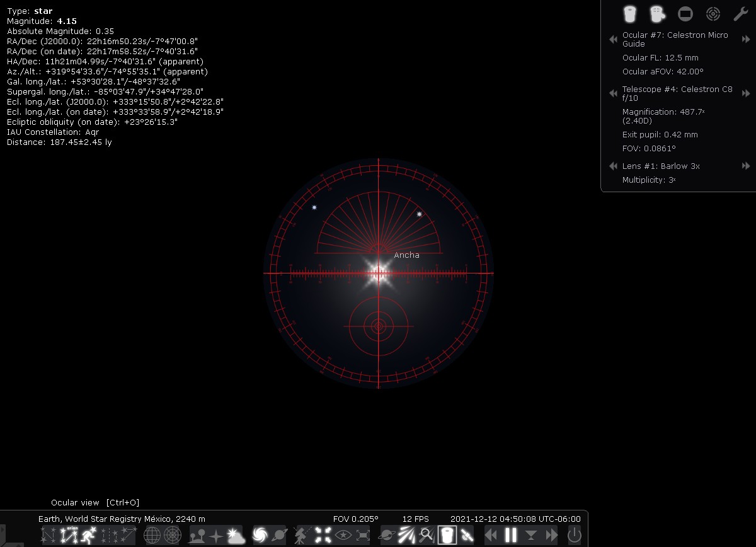Increase time speed with fast-forward

(x=552, y=536)
